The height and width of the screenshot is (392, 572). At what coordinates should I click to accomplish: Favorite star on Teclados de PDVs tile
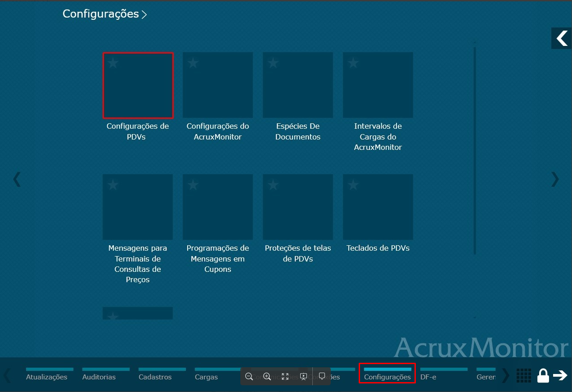point(353,185)
